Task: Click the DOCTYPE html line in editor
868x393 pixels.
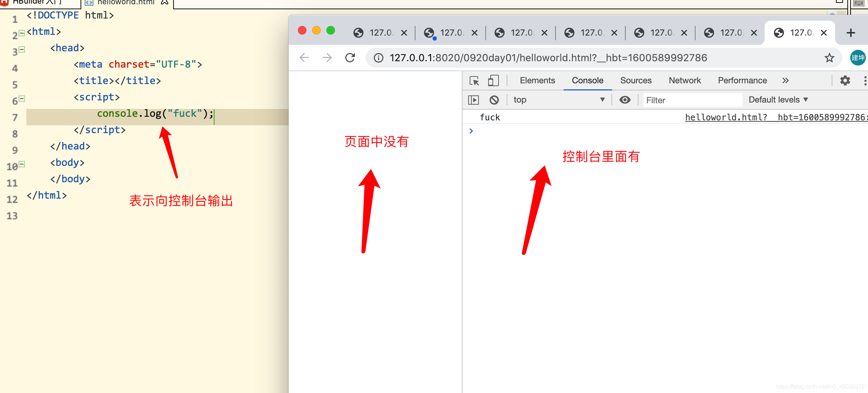Action: pos(70,15)
